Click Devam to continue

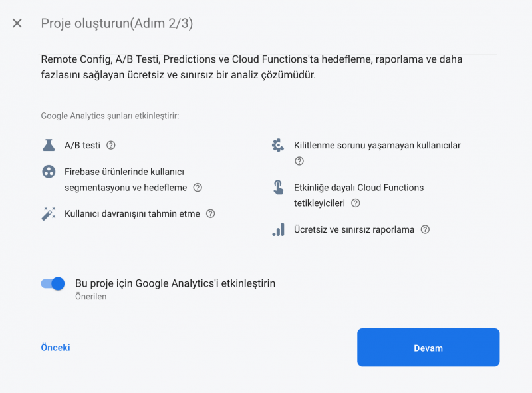point(428,347)
